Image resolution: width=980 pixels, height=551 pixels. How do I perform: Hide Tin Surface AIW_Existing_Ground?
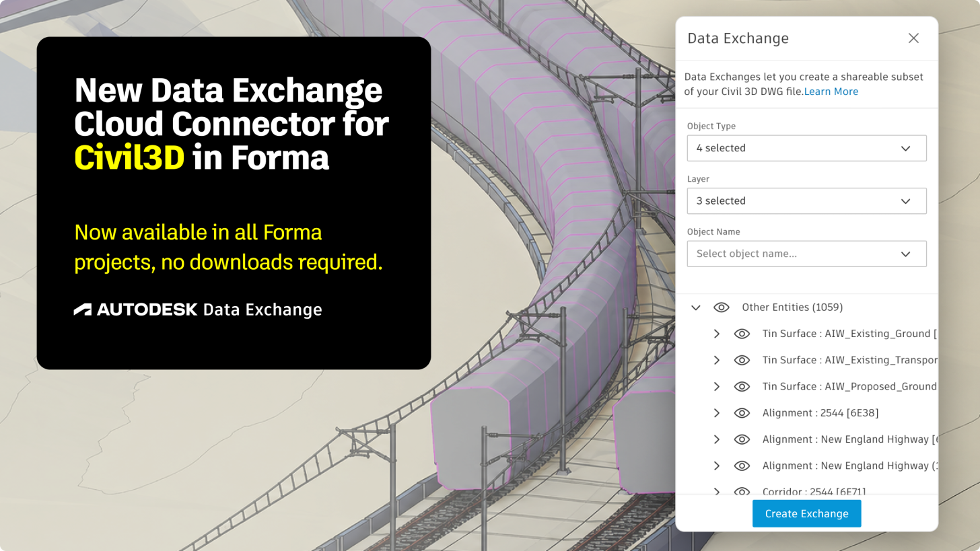click(742, 334)
